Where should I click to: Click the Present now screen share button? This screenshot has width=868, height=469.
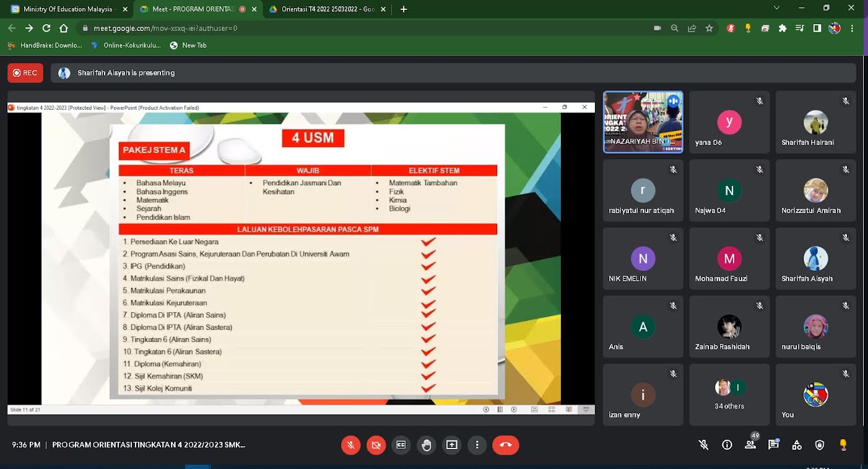pos(452,445)
